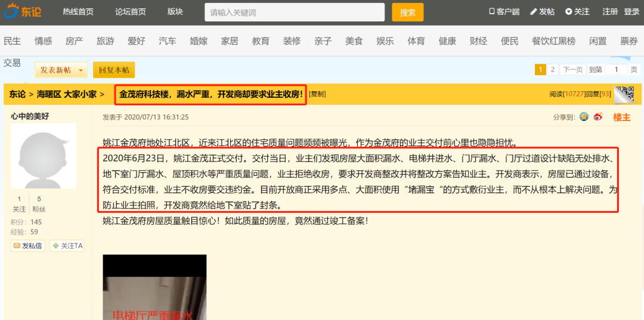Viewport: 644px width, 320px height.
Task: Click the 发表新帖 button
Action: coord(55,70)
